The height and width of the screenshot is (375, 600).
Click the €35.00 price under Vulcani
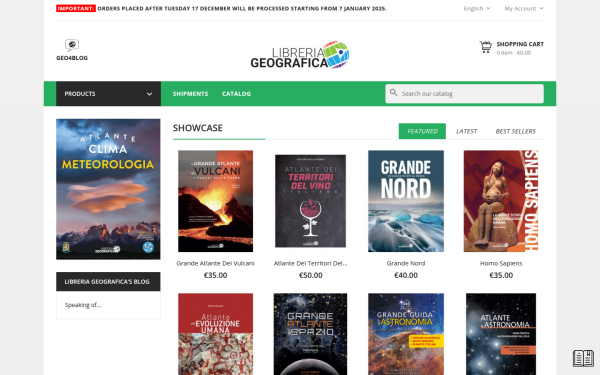click(215, 275)
